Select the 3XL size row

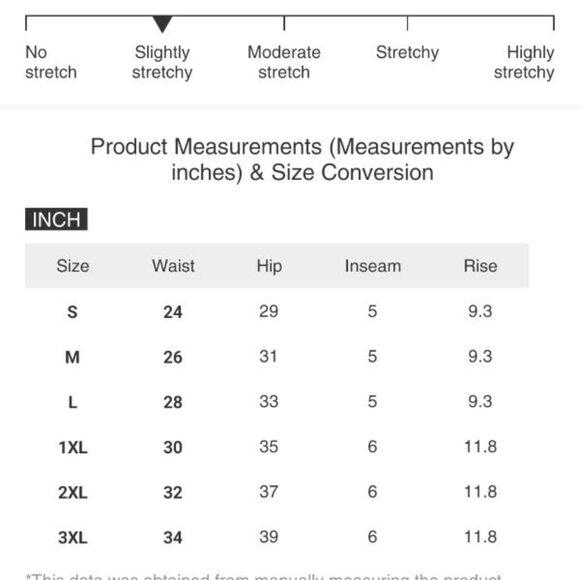(277, 537)
